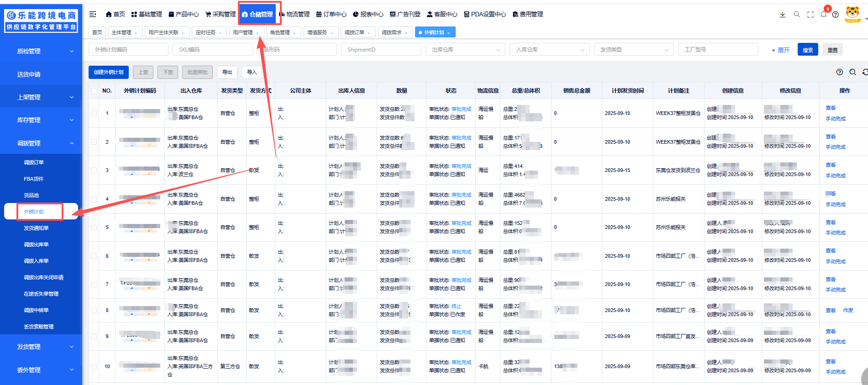Switch to the 首页 page tab
This screenshot has width=868, height=385.
[x=97, y=32]
